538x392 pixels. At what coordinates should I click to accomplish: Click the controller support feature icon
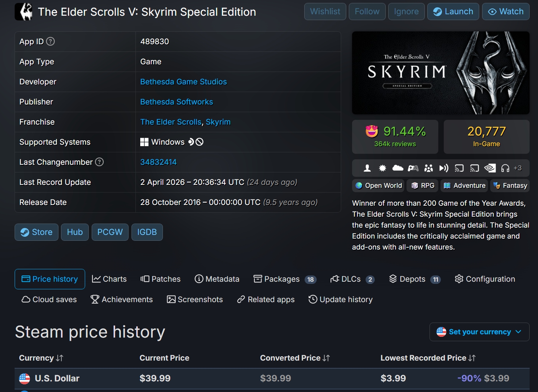tap(413, 168)
